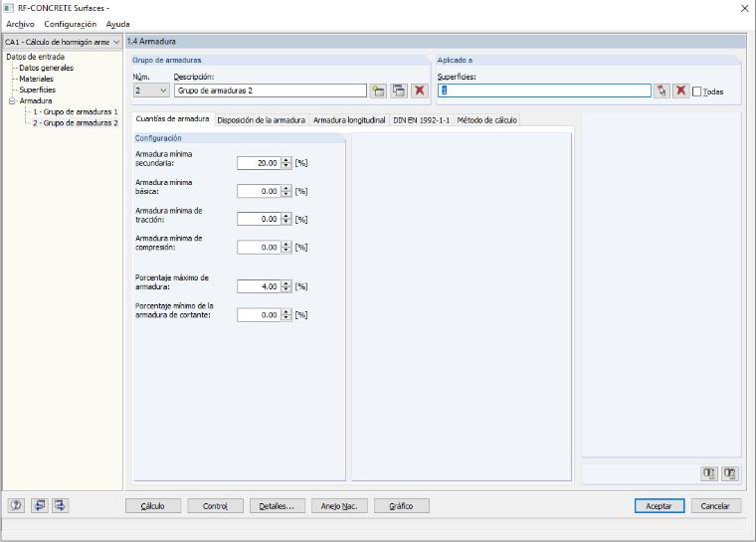Select Datos generales in the tree
Viewport: 756px width, 542px height.
point(47,68)
